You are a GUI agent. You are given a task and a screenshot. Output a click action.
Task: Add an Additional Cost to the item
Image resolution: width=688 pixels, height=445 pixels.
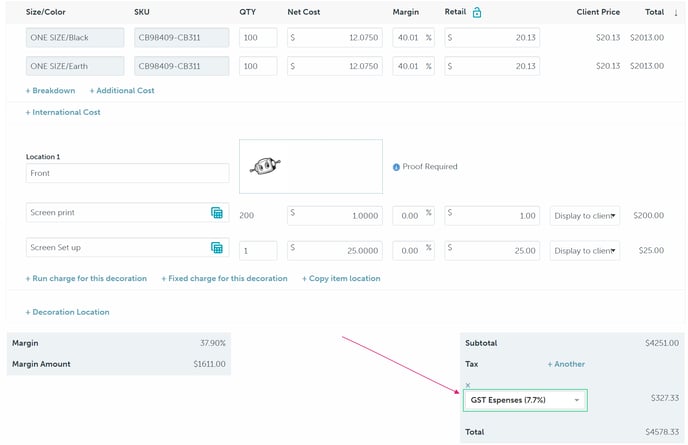(121, 91)
